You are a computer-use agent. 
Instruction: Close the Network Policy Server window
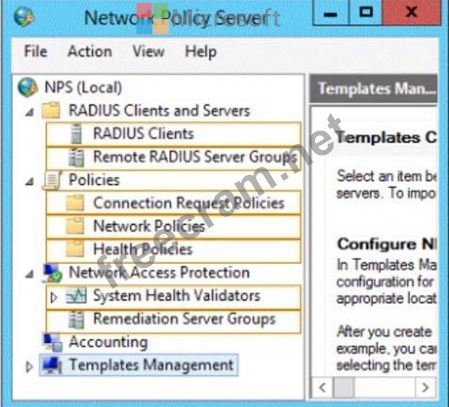coord(412,13)
